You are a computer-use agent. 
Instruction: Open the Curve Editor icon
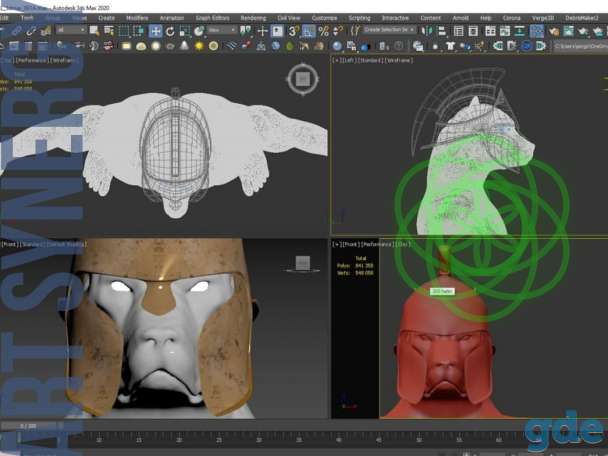(505, 31)
